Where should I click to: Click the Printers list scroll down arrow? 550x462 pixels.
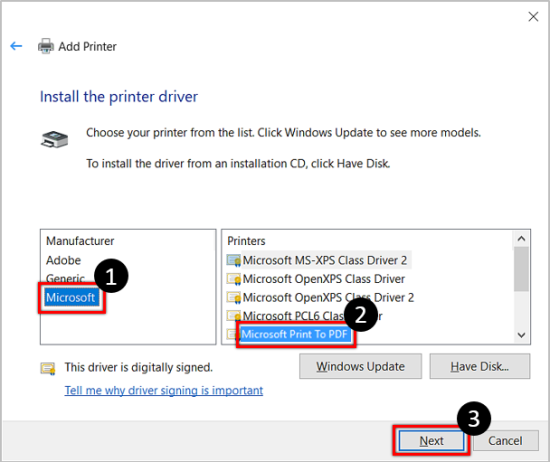[521, 335]
